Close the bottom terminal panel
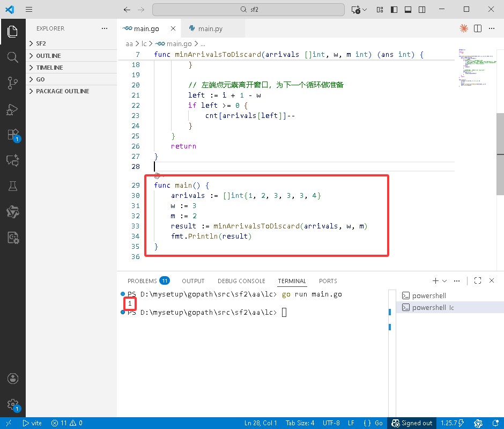Viewport: 504px width, 429px height. 492,281
